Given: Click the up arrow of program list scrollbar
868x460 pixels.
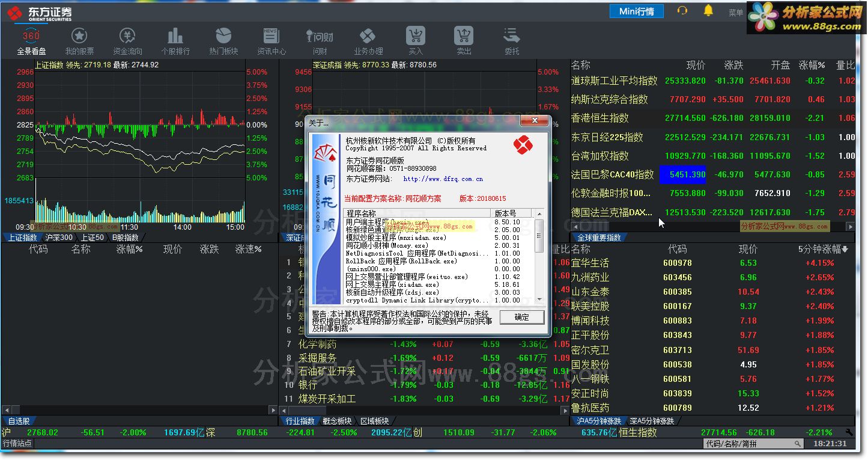Looking at the screenshot, I should (x=539, y=214).
